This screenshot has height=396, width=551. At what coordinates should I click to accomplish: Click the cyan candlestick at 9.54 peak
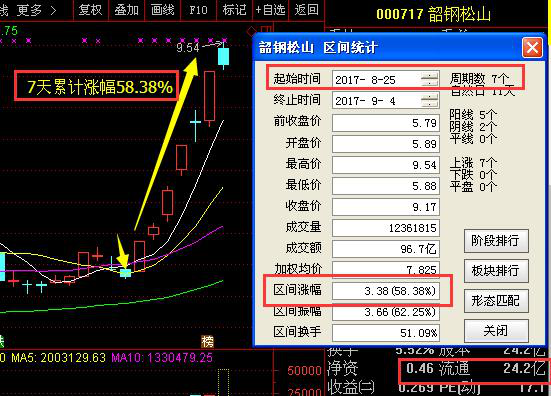pyautogui.click(x=223, y=56)
